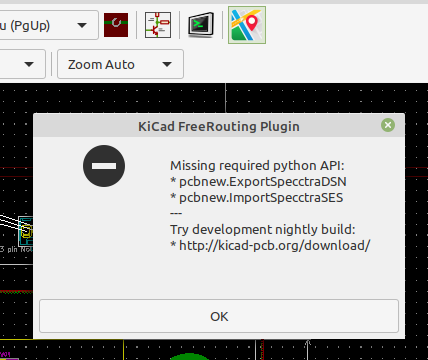
Task: Open the layer pair selector icon
Action: pyautogui.click(x=116, y=25)
